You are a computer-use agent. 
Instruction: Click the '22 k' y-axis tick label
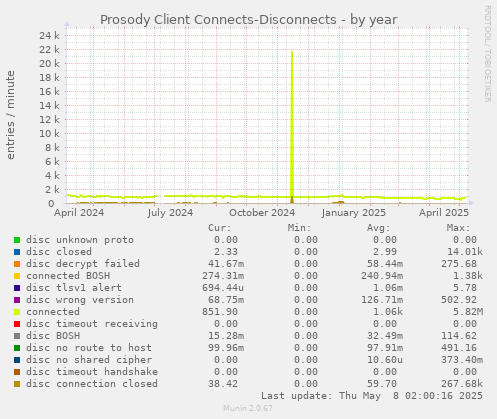(x=49, y=49)
